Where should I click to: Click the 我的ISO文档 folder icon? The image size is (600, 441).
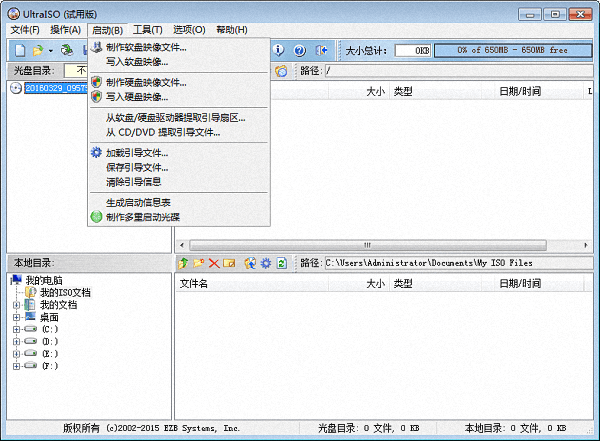tap(31, 292)
